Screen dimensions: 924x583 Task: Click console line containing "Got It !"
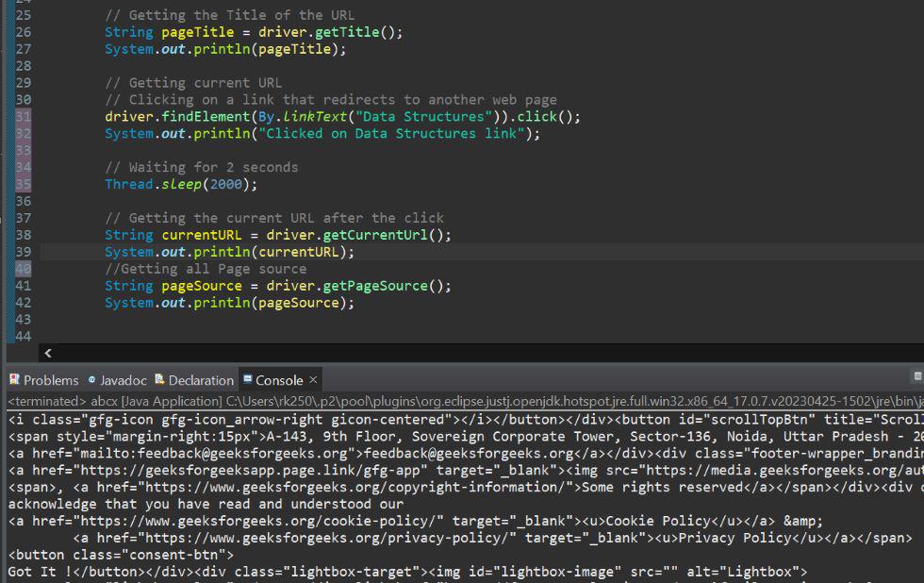click(x=407, y=572)
